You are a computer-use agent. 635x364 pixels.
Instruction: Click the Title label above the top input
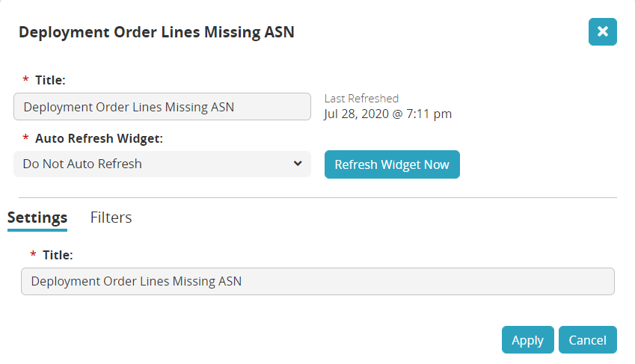coord(50,80)
